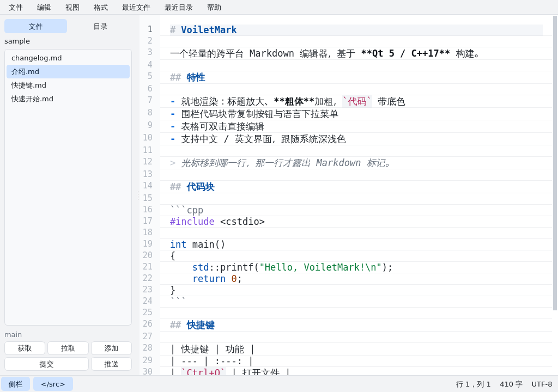The width and height of the screenshot is (558, 392).
Task: Open 快速开始.md file
Action: pos(68,99)
